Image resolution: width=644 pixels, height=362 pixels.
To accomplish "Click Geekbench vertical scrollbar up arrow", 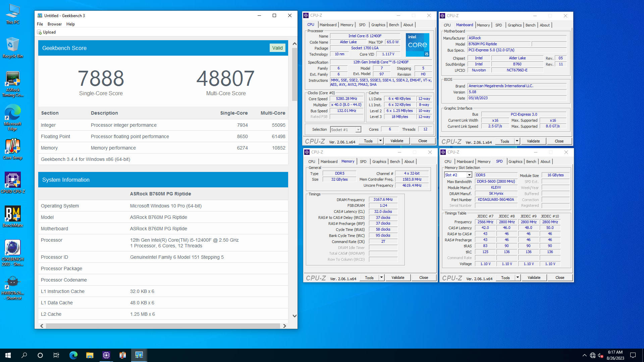I will coord(294,44).
